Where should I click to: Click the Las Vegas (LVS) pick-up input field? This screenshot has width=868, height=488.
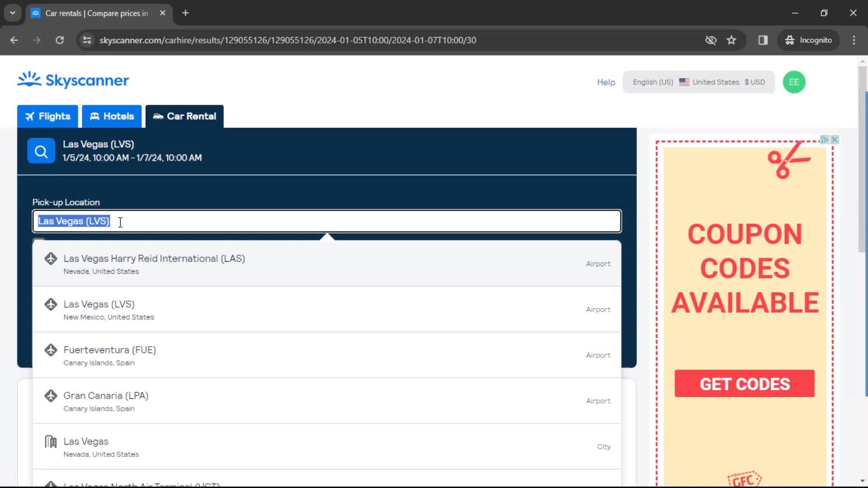click(x=328, y=221)
